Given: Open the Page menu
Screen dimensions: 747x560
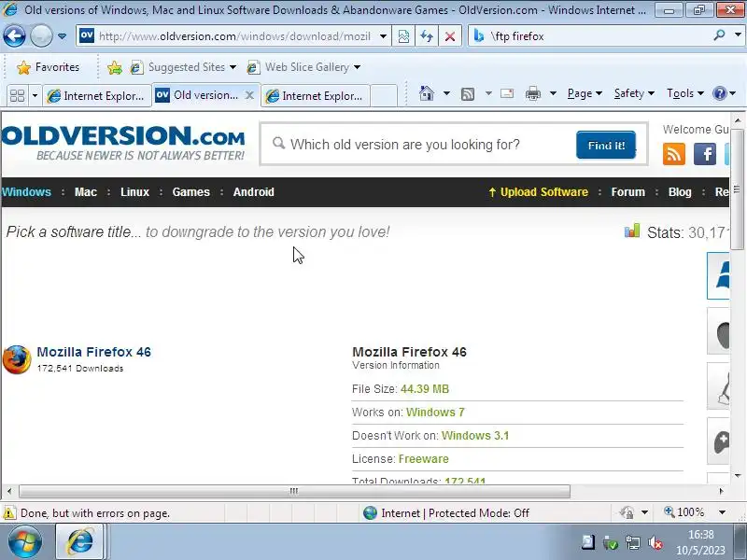Looking at the screenshot, I should pyautogui.click(x=585, y=93).
